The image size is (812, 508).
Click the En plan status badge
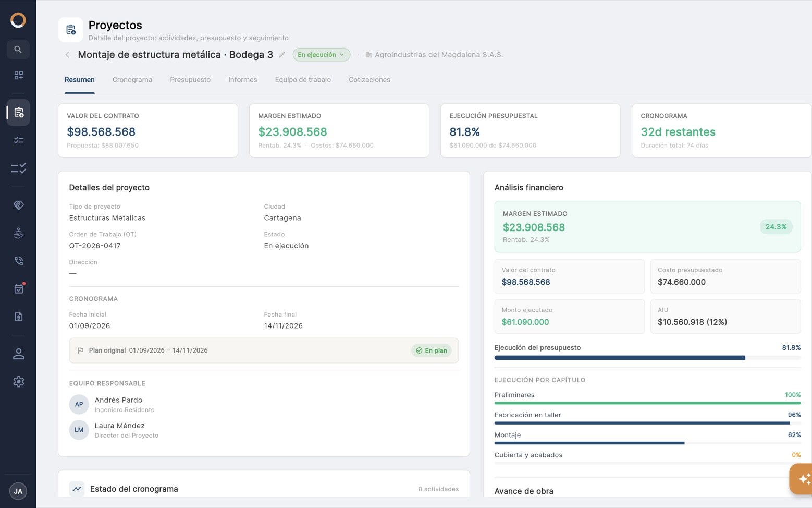click(432, 350)
